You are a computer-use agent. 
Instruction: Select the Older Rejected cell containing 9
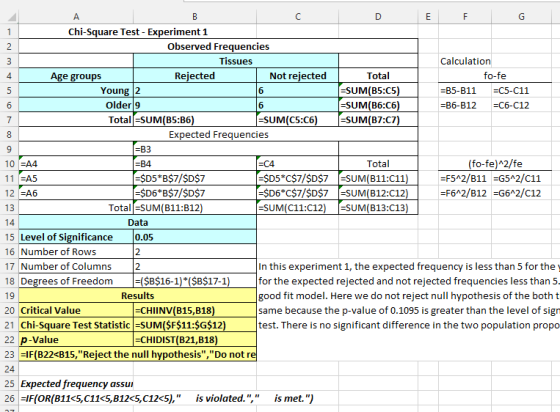point(195,105)
